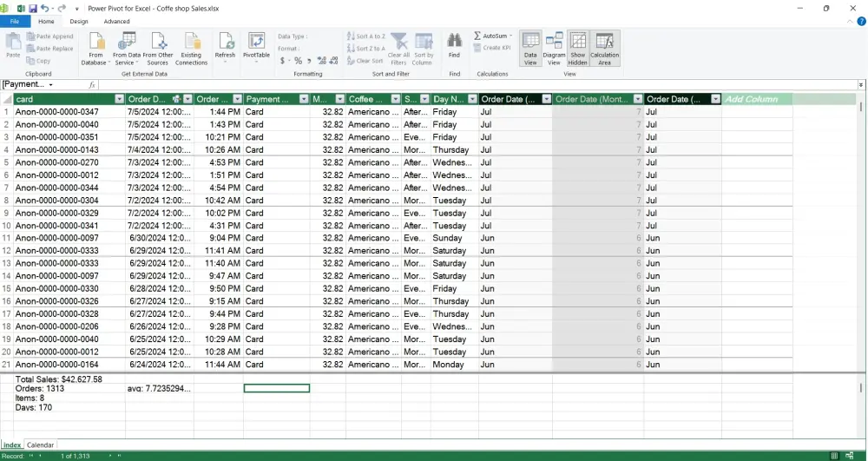Screen dimensions: 868x461
Task: Open the From Data Service menu
Action: click(126, 49)
